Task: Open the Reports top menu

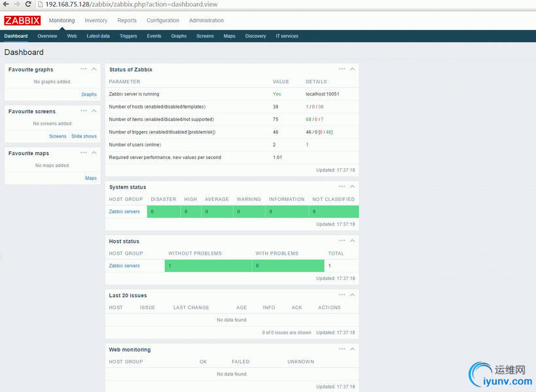Action: pos(127,20)
